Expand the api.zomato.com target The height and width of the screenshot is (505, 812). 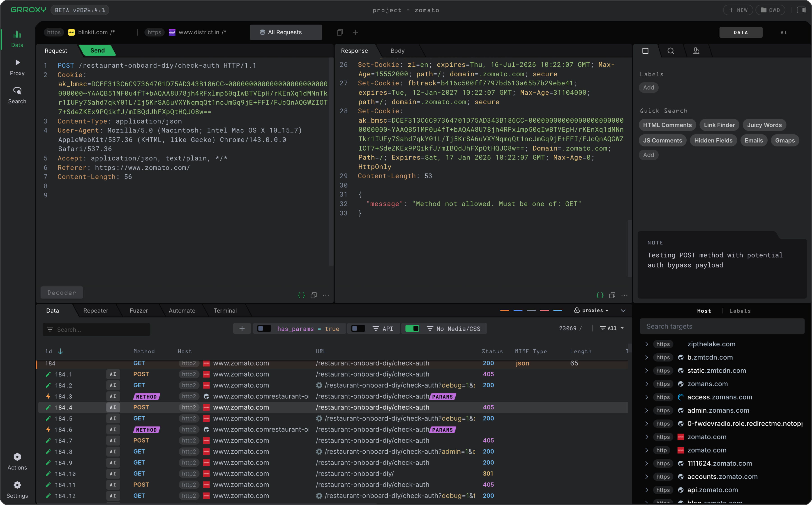pos(646,490)
